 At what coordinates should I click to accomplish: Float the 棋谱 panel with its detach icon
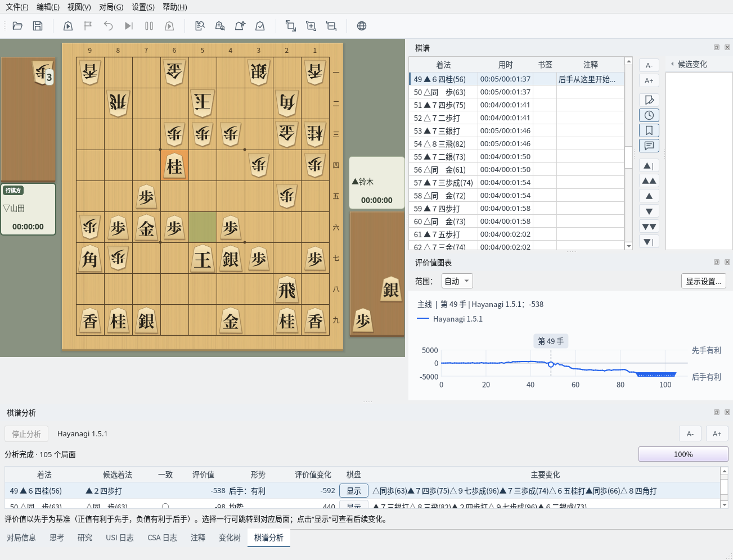(717, 48)
